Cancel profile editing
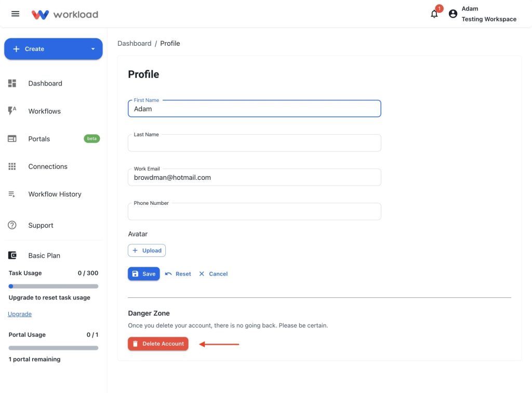 (x=214, y=274)
